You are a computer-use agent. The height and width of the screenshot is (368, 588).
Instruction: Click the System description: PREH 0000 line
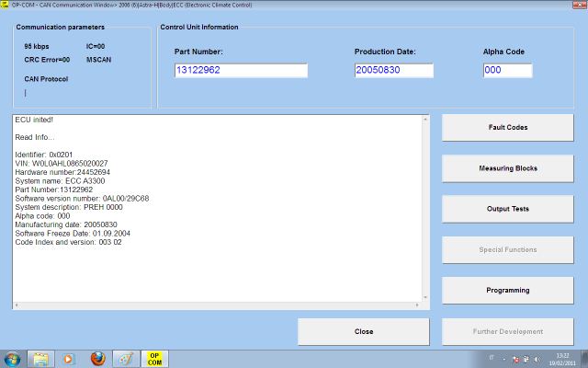point(69,207)
